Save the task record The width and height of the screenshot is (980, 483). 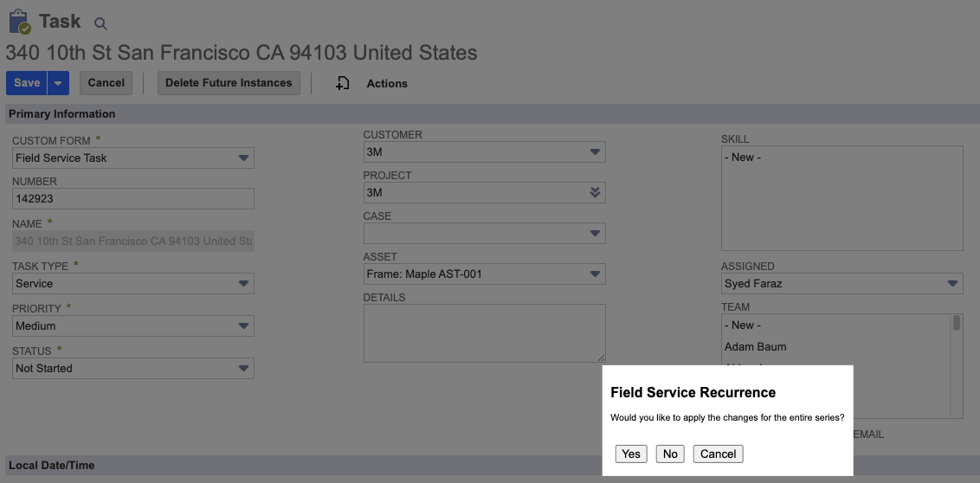[27, 83]
